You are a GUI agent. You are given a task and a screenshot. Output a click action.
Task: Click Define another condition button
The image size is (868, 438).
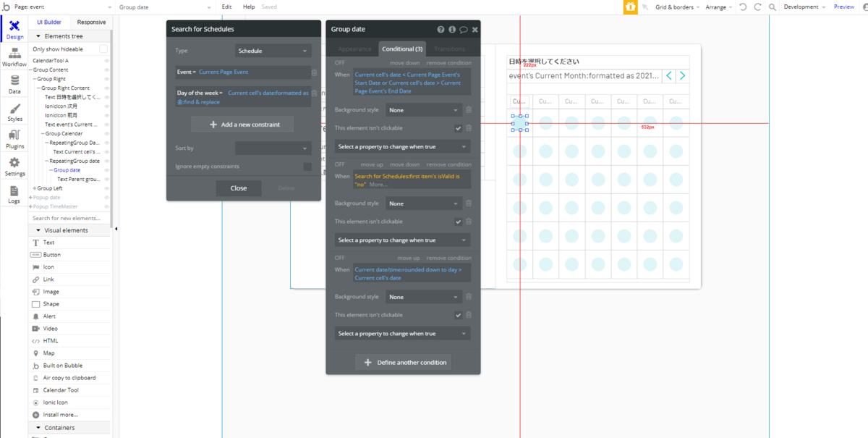point(404,362)
